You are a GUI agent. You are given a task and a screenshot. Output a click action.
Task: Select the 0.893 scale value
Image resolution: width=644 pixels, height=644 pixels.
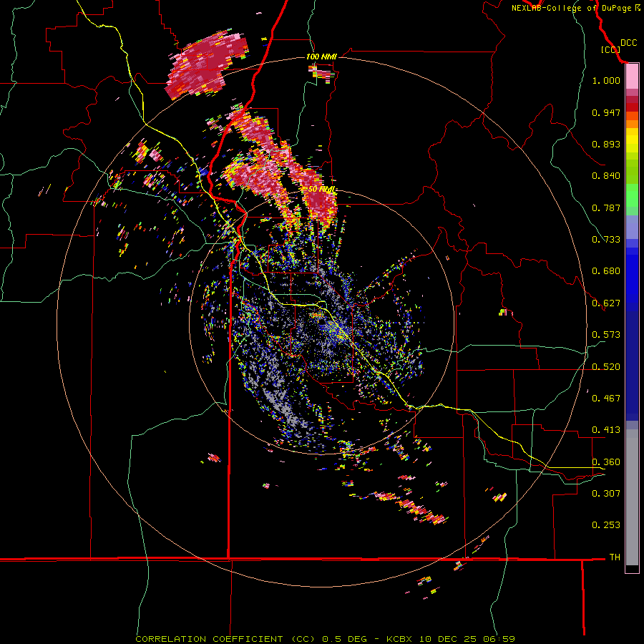606,144
